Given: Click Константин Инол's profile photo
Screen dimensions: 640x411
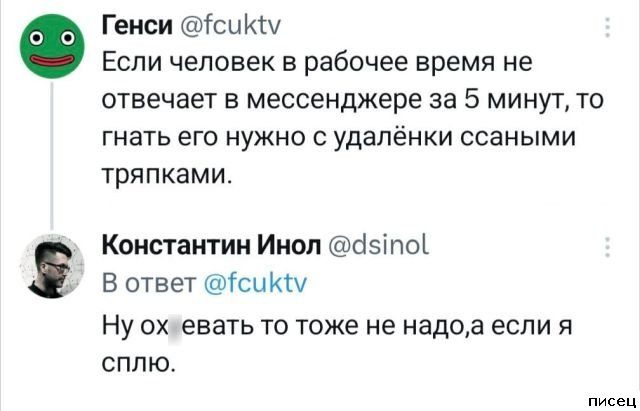Looking at the screenshot, I should pos(48,266).
